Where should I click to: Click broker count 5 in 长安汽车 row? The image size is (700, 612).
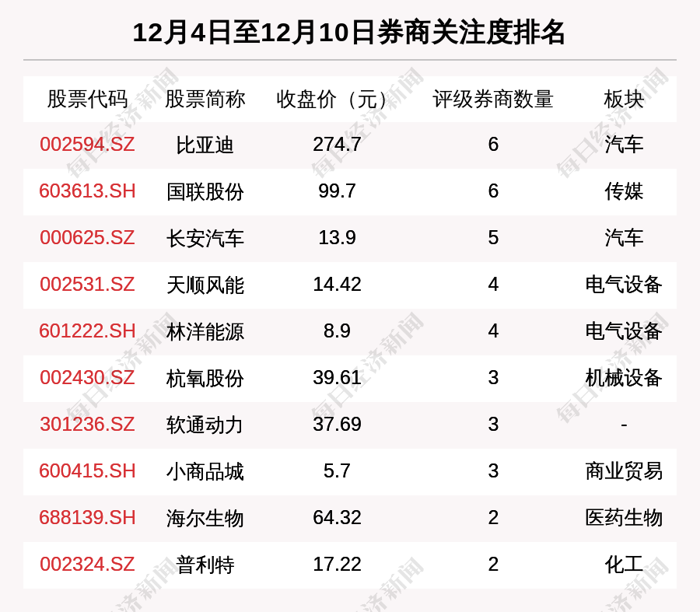(x=493, y=238)
